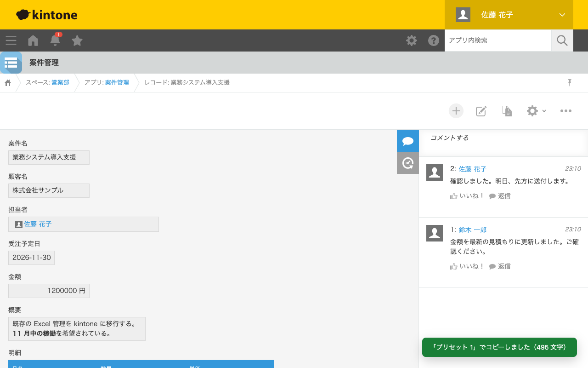Open 佐藤 花子 link in 担当者 field
The height and width of the screenshot is (368, 588).
point(38,224)
